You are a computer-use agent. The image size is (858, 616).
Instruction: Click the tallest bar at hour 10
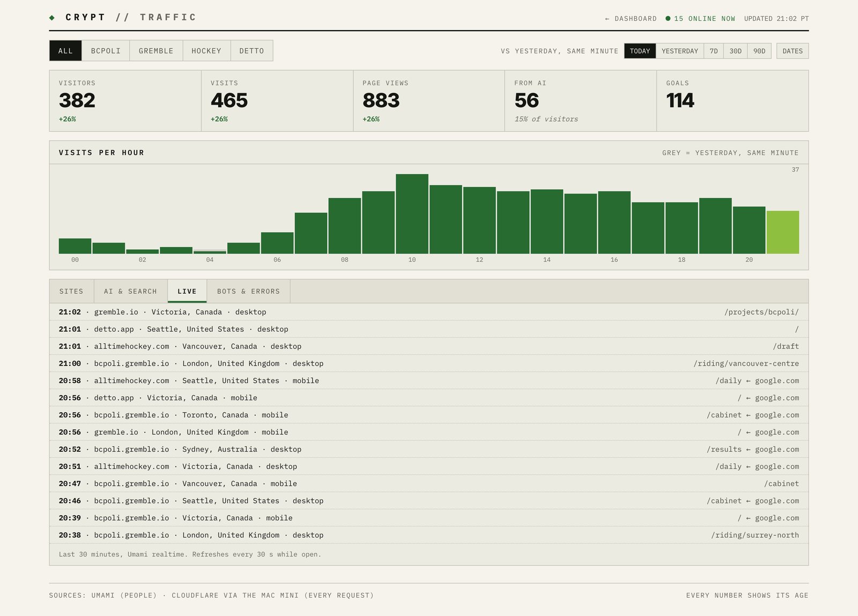pos(412,214)
